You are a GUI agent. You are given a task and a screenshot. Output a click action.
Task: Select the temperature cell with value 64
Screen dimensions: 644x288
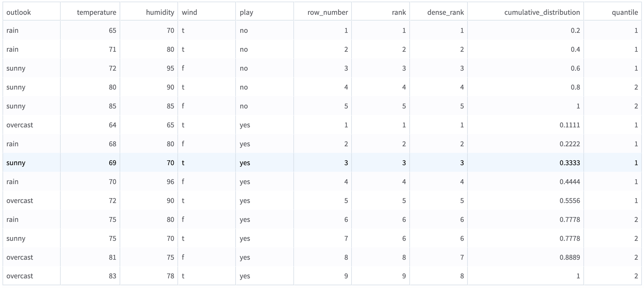tap(112, 125)
